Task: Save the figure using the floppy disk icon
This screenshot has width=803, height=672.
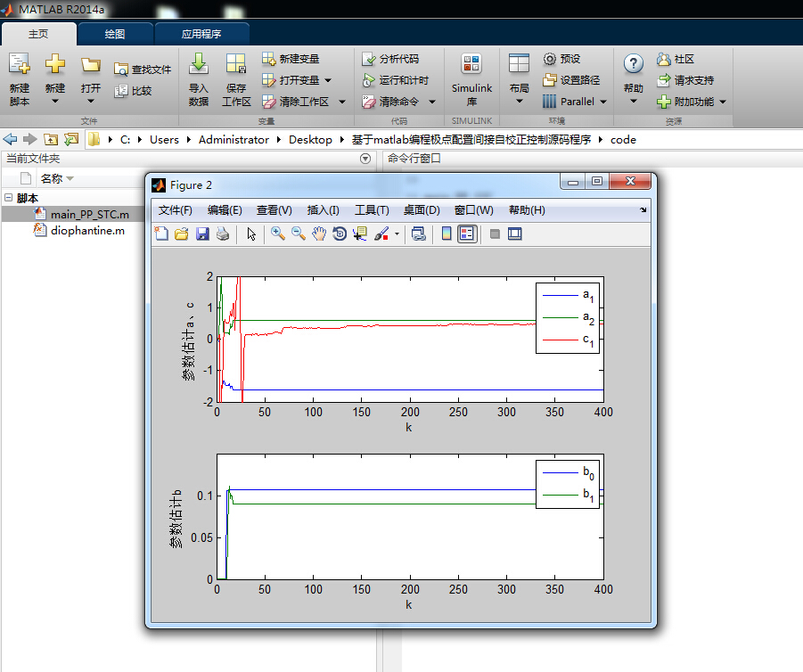Action: click(202, 234)
